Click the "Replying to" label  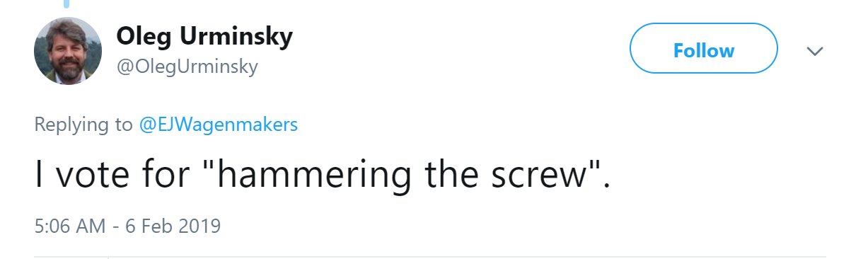pyautogui.click(x=83, y=125)
